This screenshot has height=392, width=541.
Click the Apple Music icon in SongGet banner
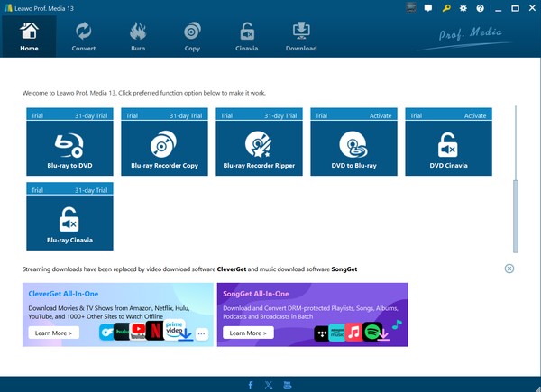click(353, 333)
